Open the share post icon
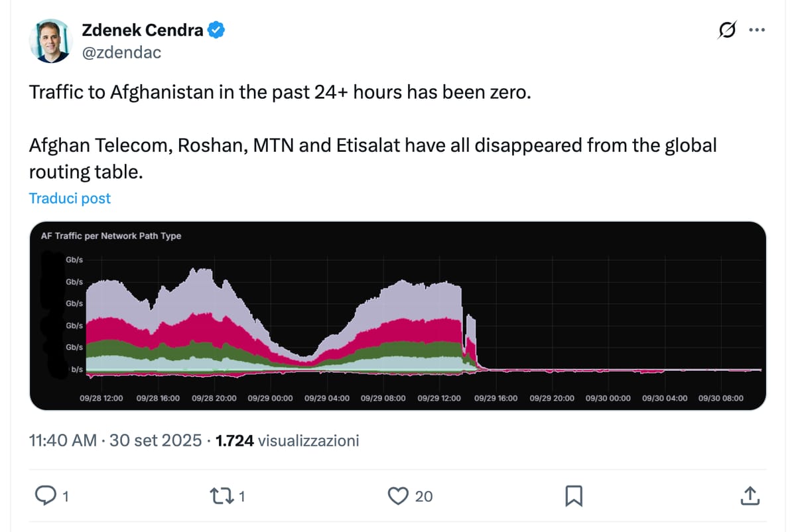Viewport: 796px width, 532px height. pos(749,495)
